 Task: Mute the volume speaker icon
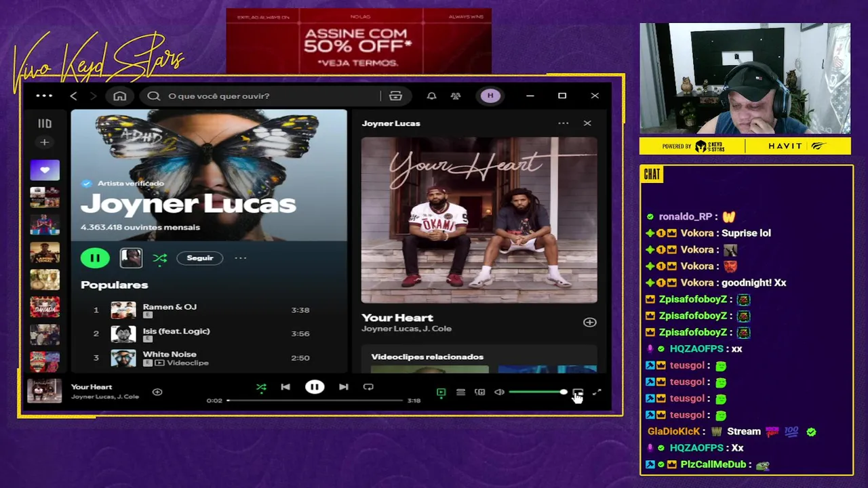pyautogui.click(x=499, y=392)
